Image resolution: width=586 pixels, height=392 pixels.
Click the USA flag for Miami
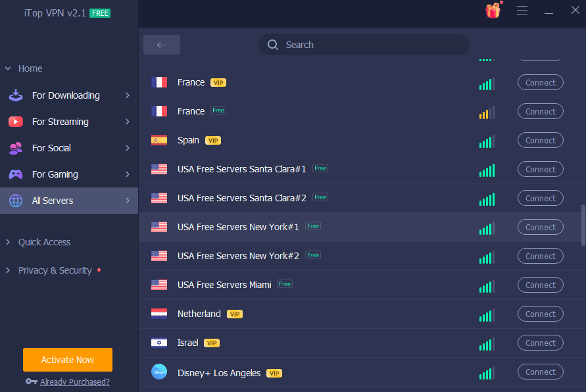coord(159,285)
